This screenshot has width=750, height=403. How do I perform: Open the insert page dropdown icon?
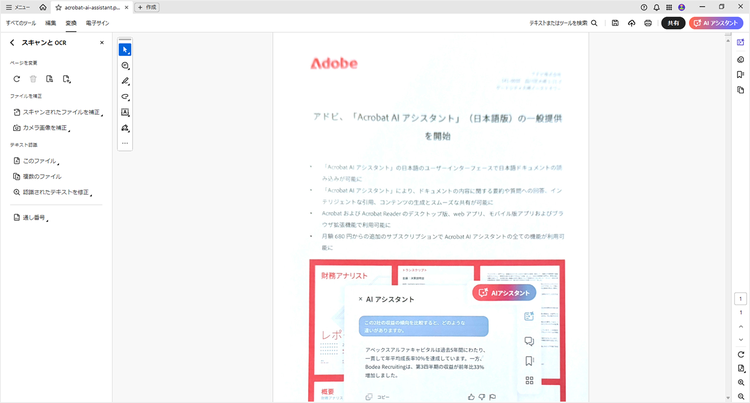tap(66, 79)
